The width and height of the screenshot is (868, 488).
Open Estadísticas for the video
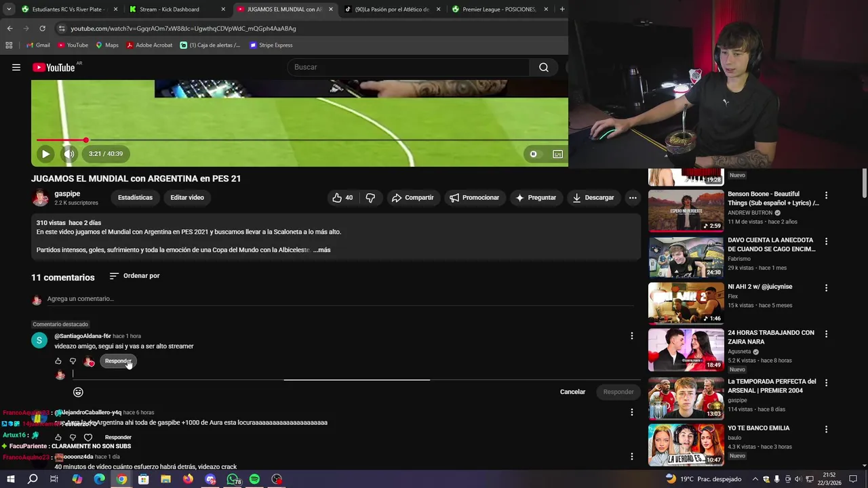[x=135, y=198]
